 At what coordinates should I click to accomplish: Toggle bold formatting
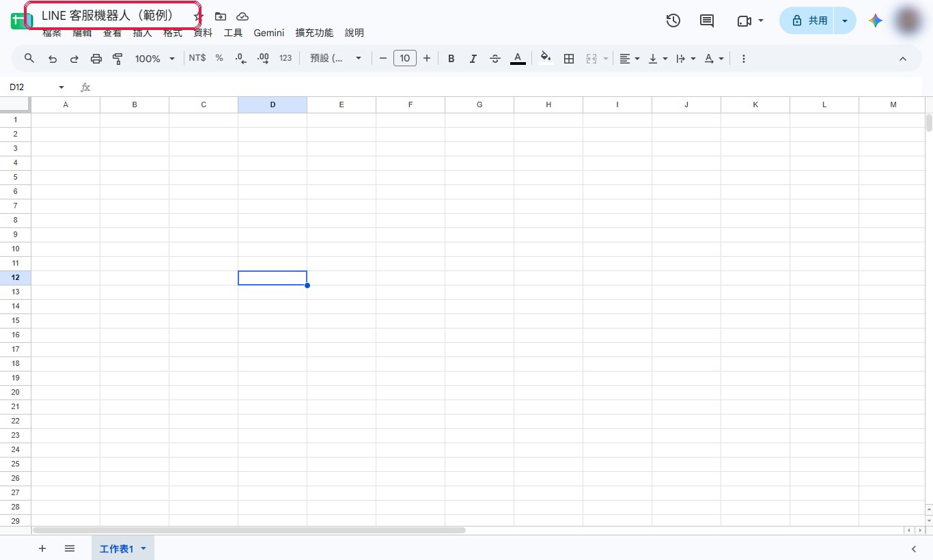click(451, 59)
